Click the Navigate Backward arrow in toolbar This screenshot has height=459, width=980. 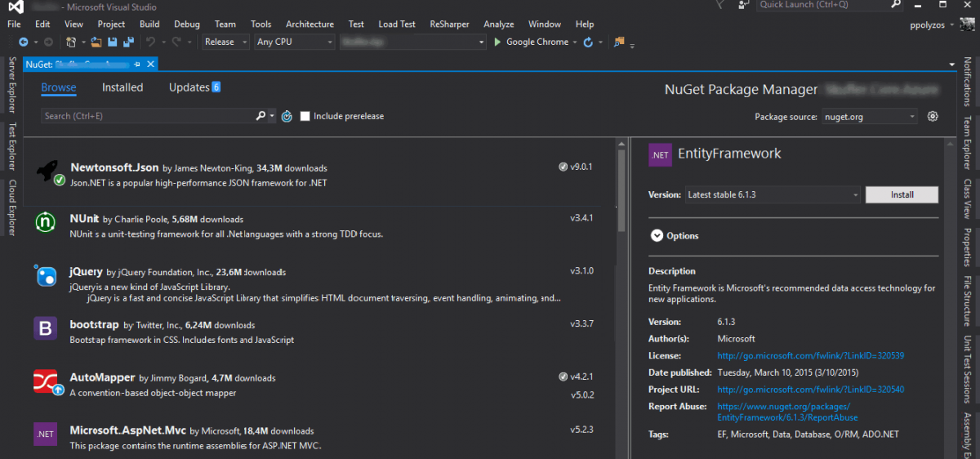[23, 42]
